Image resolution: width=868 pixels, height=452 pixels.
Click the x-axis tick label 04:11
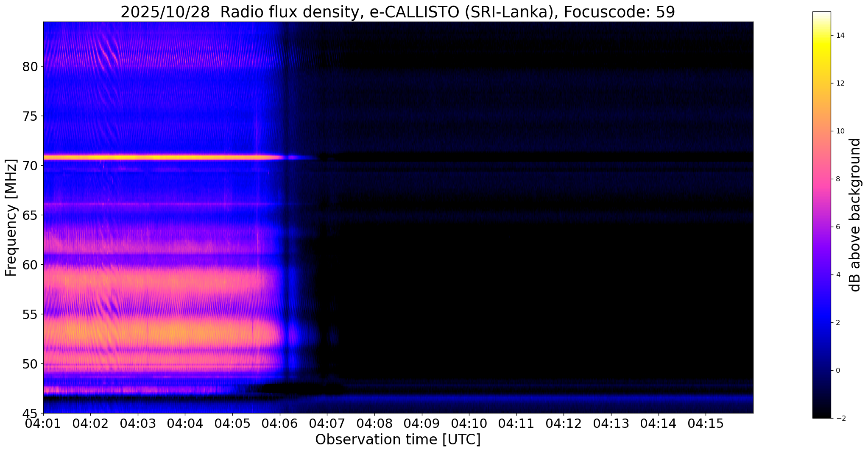pyautogui.click(x=516, y=424)
